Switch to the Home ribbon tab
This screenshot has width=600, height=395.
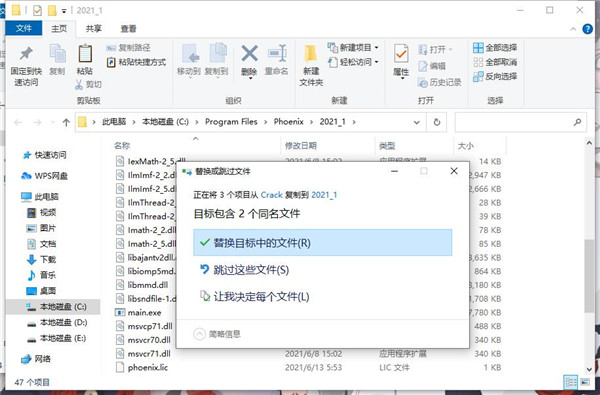(x=59, y=29)
